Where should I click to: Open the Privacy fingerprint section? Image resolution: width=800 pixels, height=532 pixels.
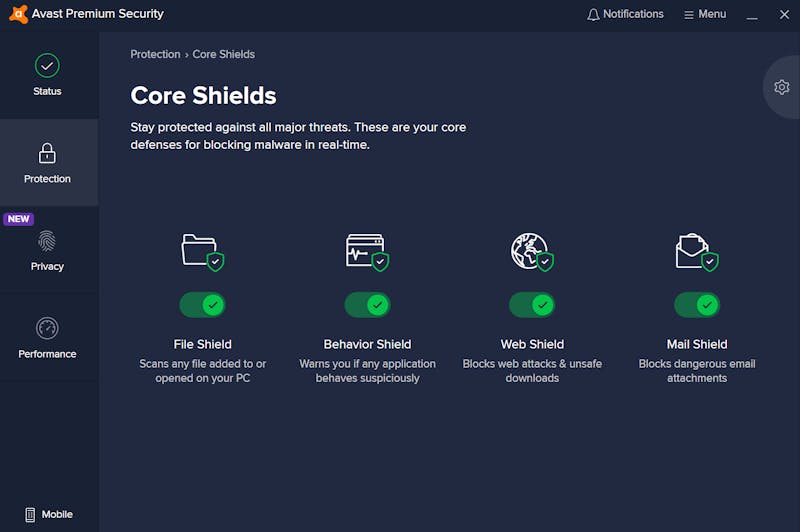click(47, 250)
